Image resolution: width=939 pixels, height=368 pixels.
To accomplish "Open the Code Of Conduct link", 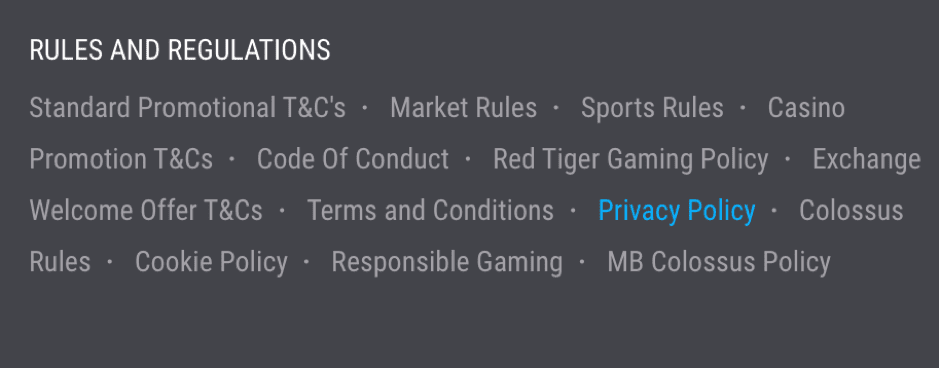I will click(353, 159).
